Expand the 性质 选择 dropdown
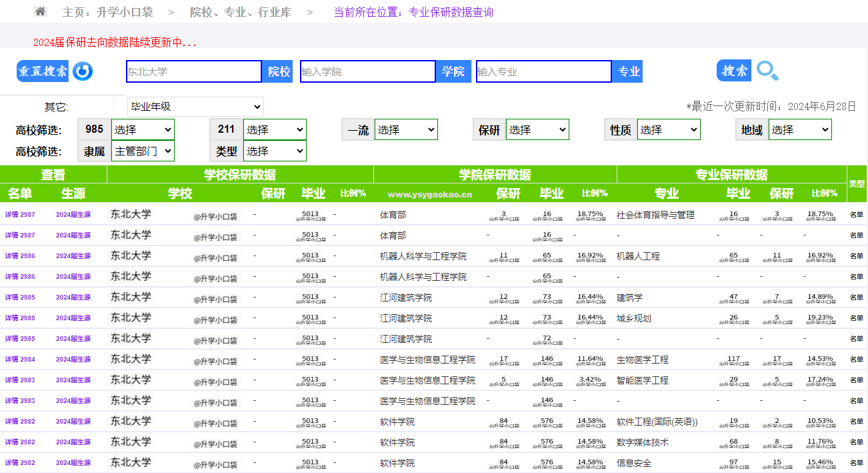Viewport: 868px width, 473px height. (x=669, y=129)
